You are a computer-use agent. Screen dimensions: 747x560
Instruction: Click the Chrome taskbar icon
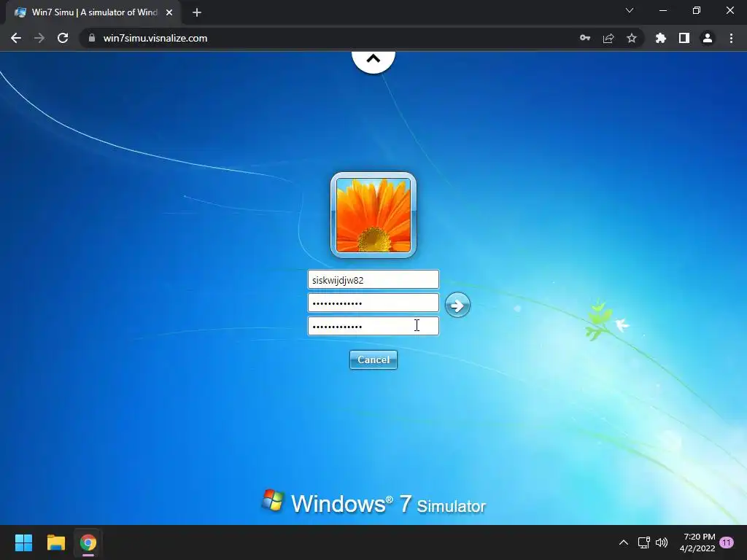click(x=88, y=542)
